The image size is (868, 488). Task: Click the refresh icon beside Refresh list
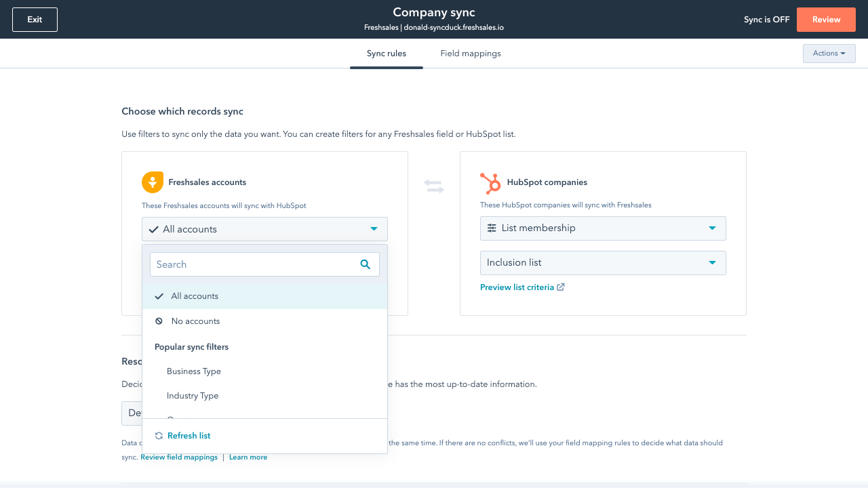pos(159,436)
